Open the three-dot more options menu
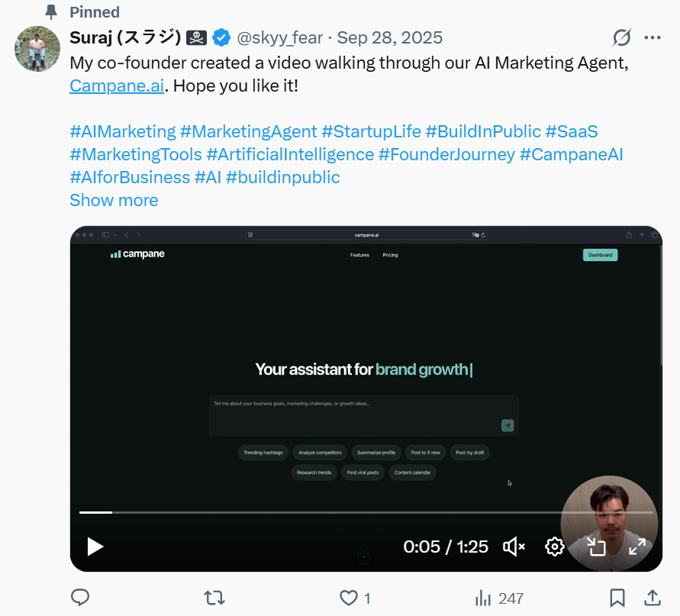Screen dimensions: 680x616 tap(653, 37)
